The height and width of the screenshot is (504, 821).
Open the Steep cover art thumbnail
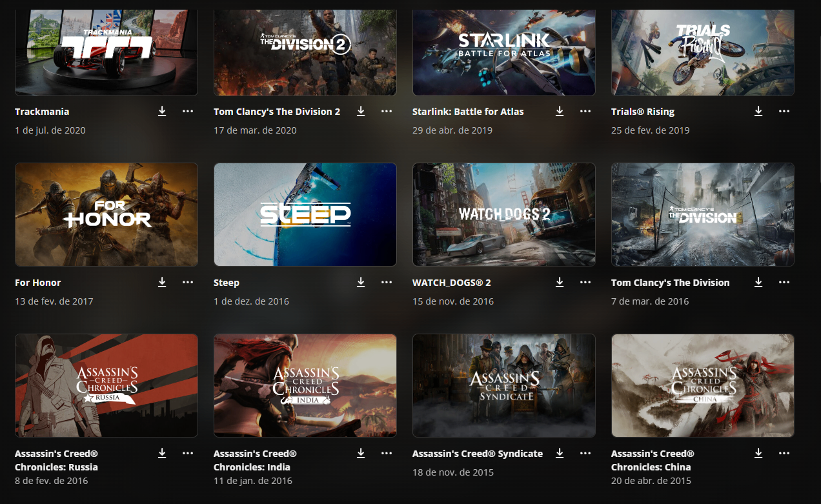pyautogui.click(x=305, y=214)
